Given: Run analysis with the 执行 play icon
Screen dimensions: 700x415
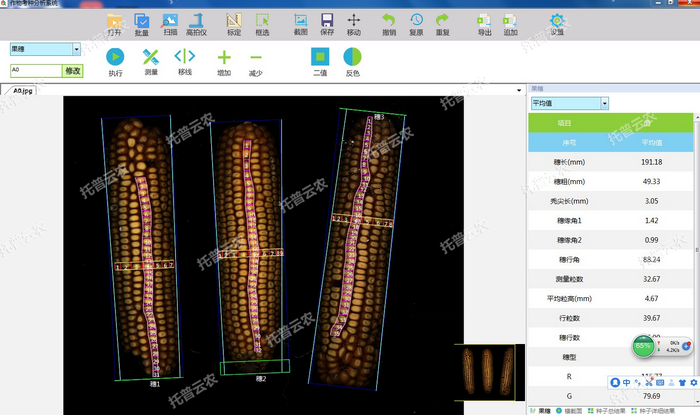Looking at the screenshot, I should [115, 58].
